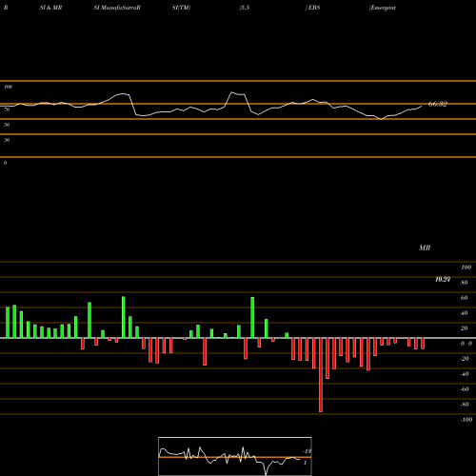Screen dimensions: 476x476
Task: Click the -80 label on the MR axis
Action: click(x=465, y=405)
